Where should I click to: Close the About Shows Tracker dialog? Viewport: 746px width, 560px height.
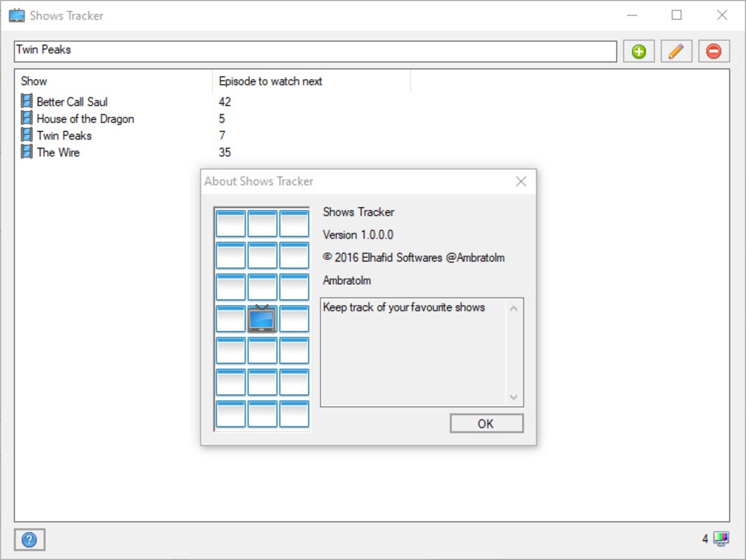pos(521,181)
